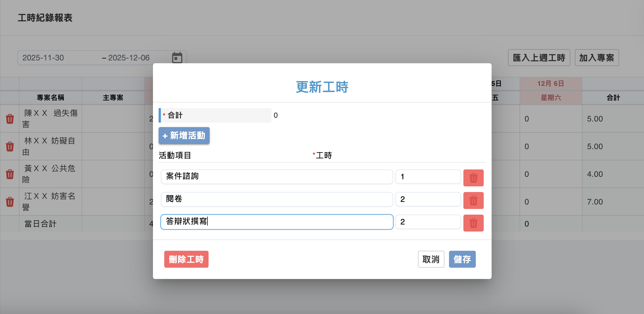
Task: Remove the 黃XX 公共危險 project row
Action: (10, 174)
